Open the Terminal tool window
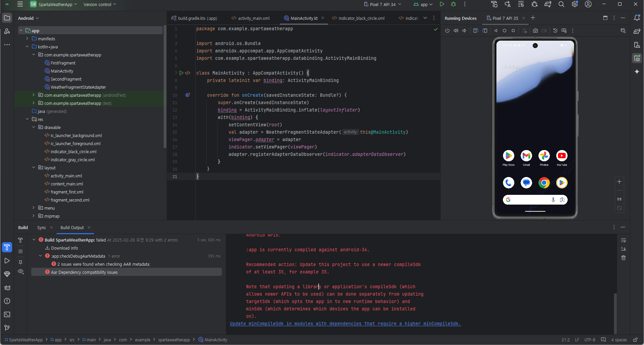The image size is (644, 345). pyautogui.click(x=7, y=314)
